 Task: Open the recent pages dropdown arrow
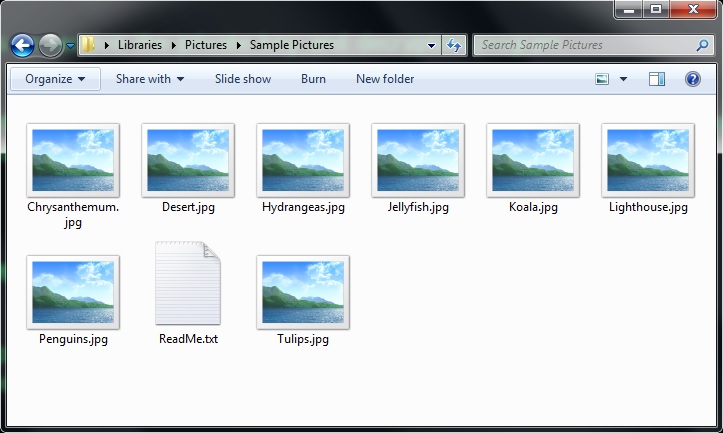click(x=70, y=46)
